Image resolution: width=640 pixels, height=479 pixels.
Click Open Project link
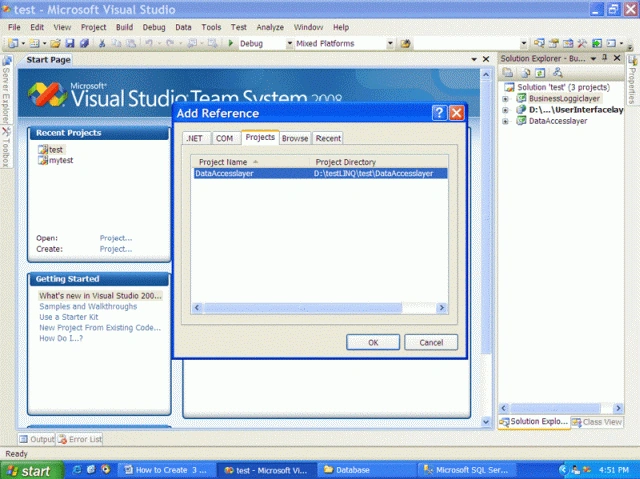click(116, 238)
